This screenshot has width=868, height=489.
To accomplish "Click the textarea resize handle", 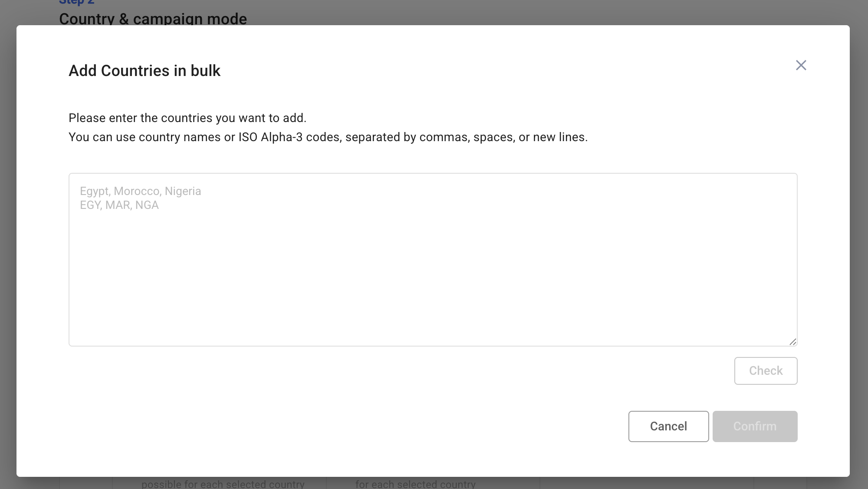I will (x=793, y=342).
